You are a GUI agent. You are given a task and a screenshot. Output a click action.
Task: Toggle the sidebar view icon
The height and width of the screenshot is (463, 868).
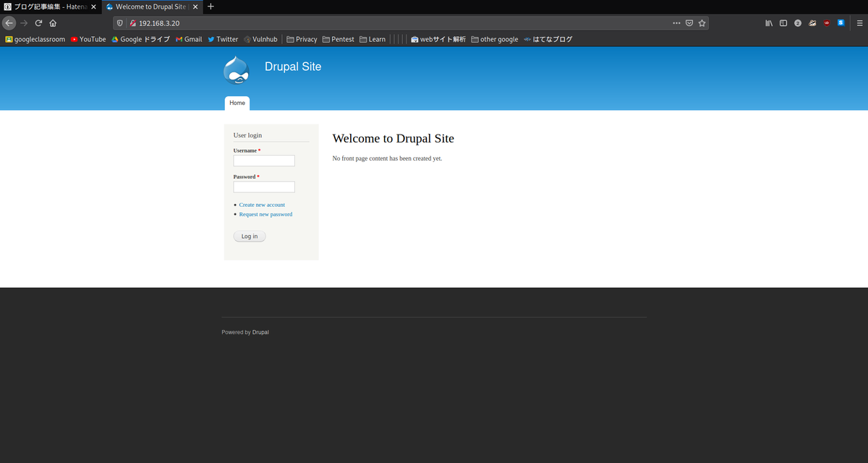click(783, 22)
